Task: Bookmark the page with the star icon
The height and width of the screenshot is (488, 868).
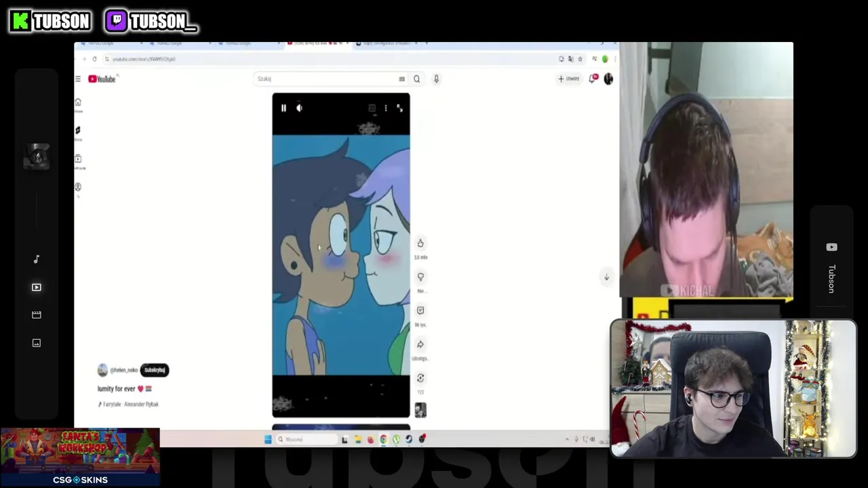Action: click(x=580, y=60)
